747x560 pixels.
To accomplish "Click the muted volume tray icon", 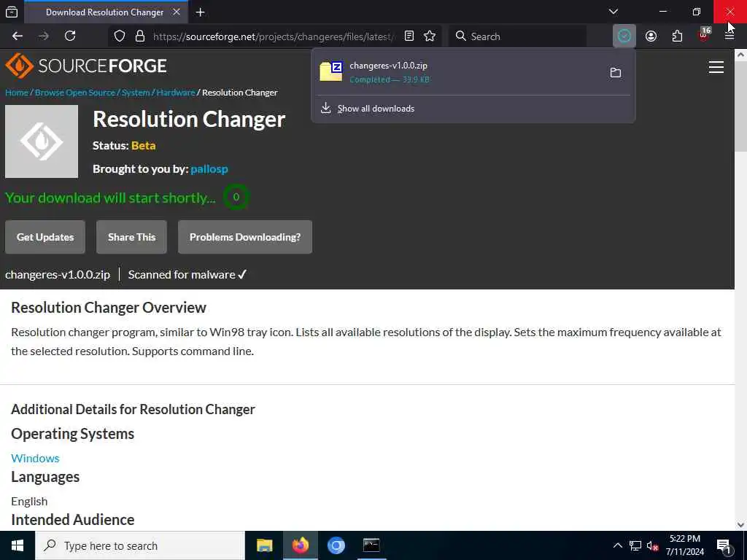I will [652, 545].
